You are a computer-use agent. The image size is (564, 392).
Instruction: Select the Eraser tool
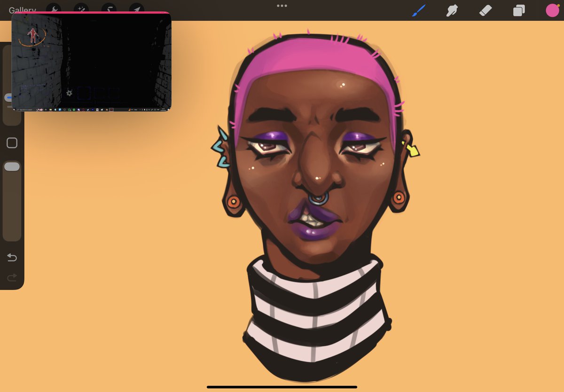tap(486, 10)
